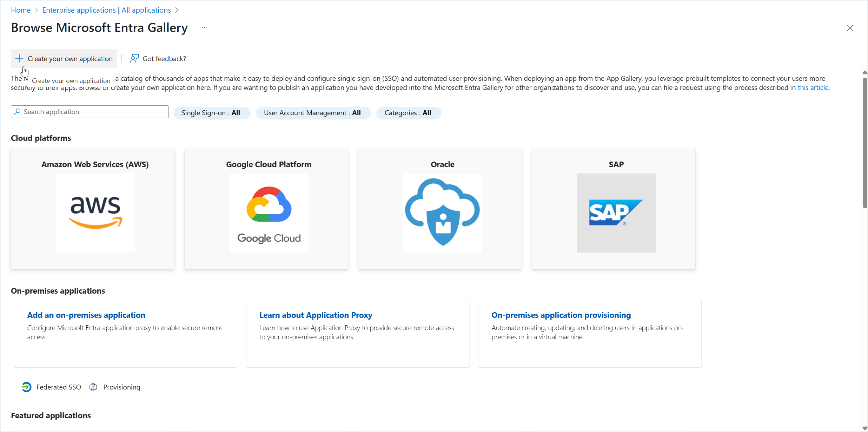Open the 'this article' link
Viewport: 868px width, 432px height.
click(813, 87)
